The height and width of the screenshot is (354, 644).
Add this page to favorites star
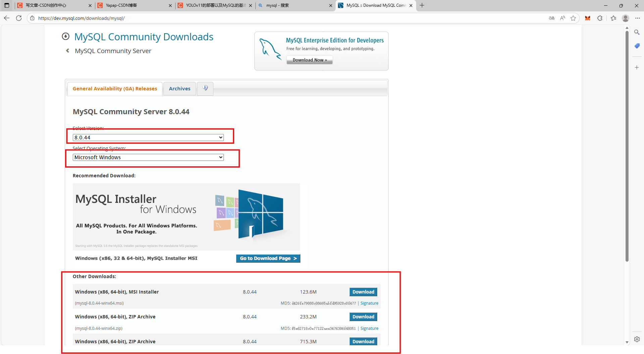click(x=573, y=18)
